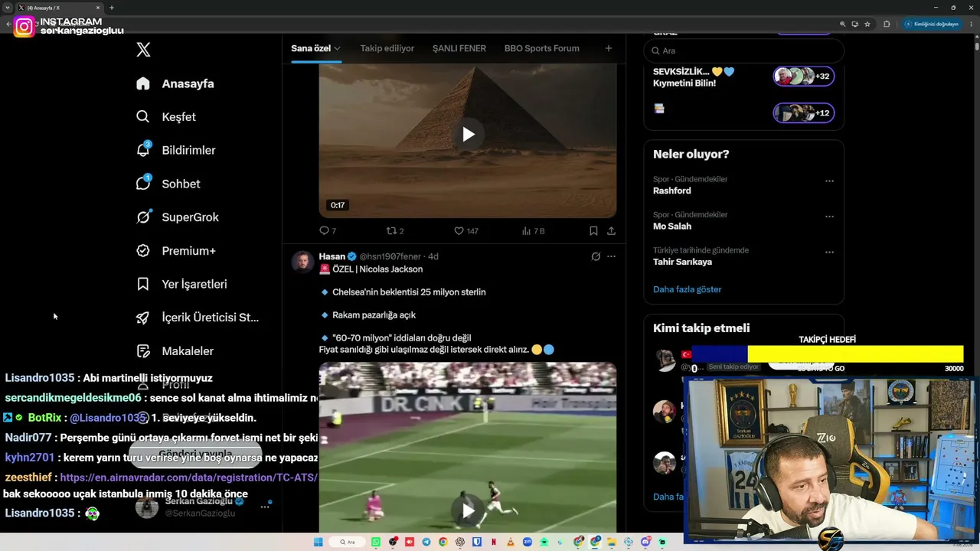Click Daha fazla göster under trends
This screenshot has height=551, width=980.
pos(688,289)
